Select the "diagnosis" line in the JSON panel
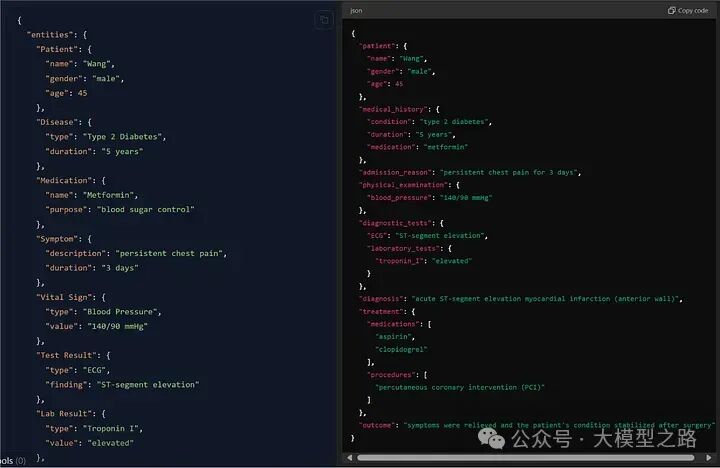720x468 pixels. pos(520,298)
